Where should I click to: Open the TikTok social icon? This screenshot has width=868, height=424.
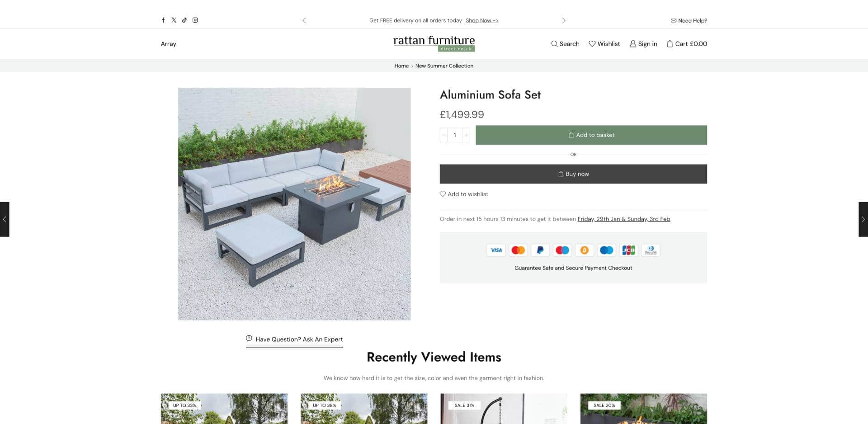184,20
